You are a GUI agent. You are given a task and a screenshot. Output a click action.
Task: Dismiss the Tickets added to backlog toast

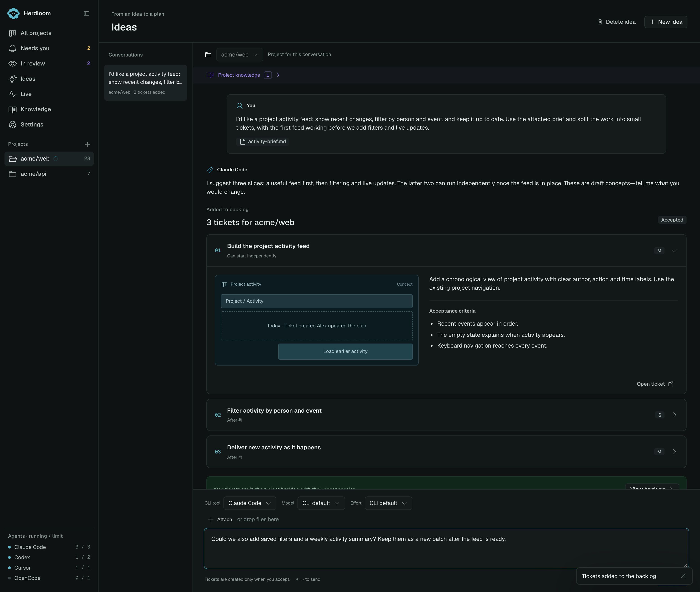click(x=683, y=576)
